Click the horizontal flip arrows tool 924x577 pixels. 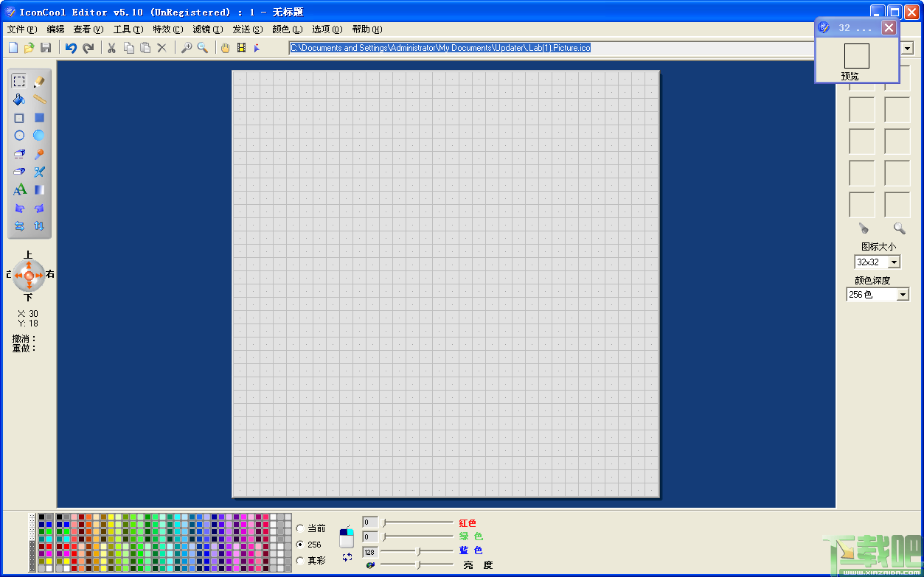(19, 226)
